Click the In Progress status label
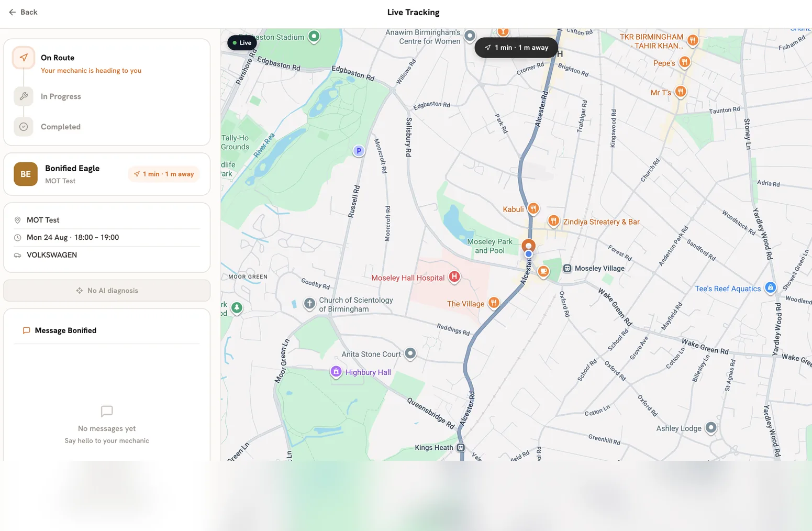This screenshot has width=812, height=531. [x=61, y=96]
